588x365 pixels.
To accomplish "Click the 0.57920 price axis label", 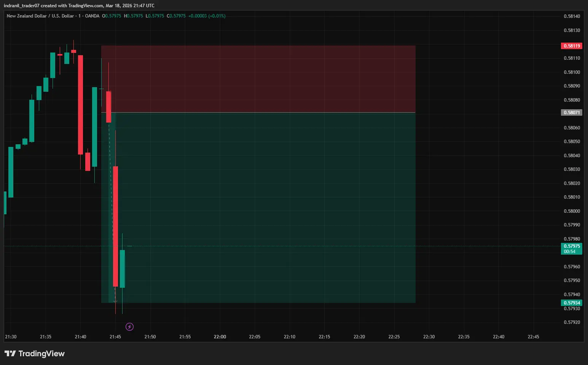I will tap(572, 322).
